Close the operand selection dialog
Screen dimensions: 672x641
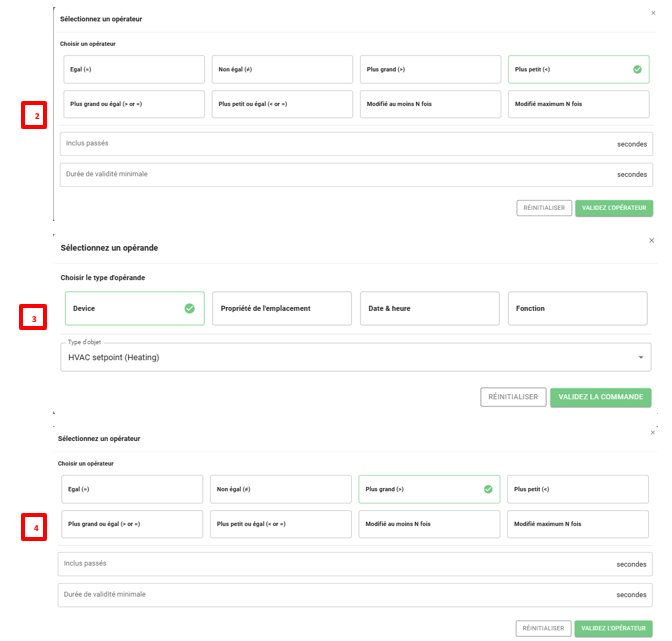point(652,240)
